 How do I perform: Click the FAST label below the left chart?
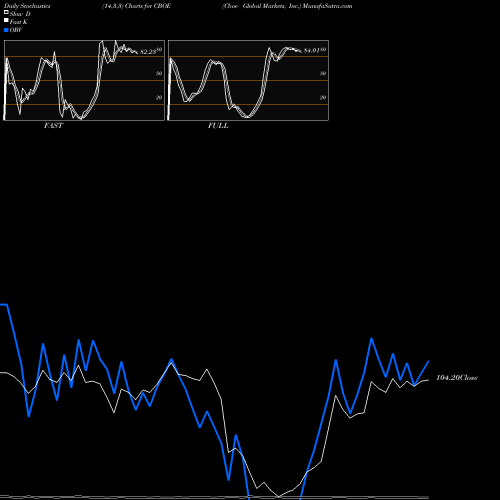pos(53,125)
